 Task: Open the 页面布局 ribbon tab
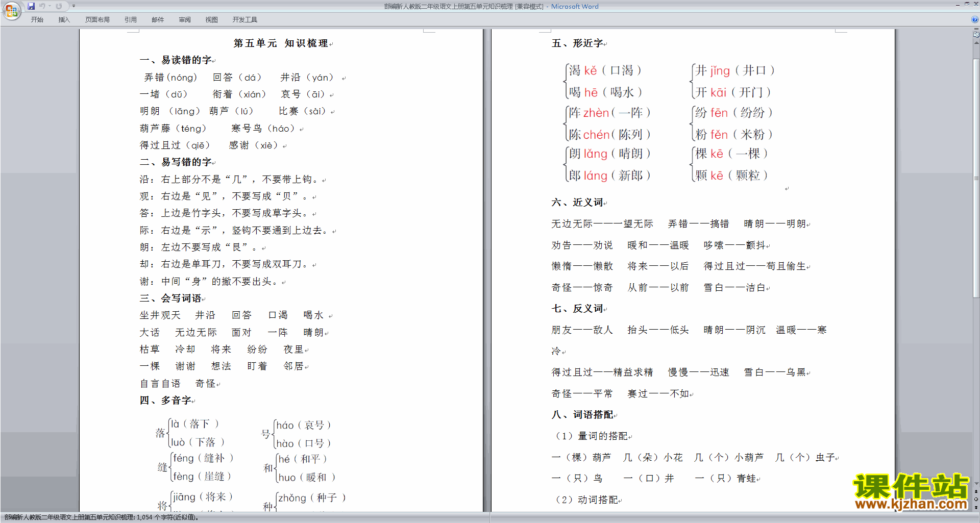(x=97, y=20)
